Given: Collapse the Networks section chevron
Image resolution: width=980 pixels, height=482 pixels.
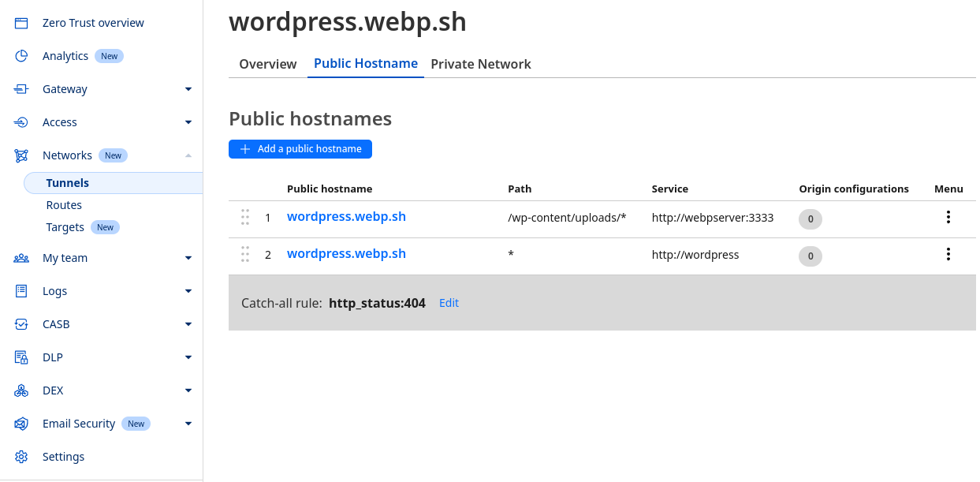Looking at the screenshot, I should [x=188, y=155].
